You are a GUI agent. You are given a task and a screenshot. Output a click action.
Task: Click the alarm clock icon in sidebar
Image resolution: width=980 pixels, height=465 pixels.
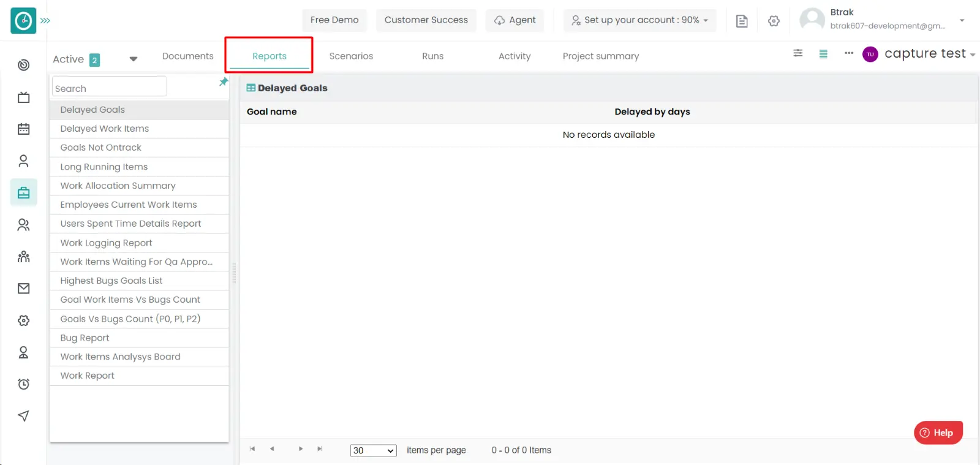click(x=24, y=384)
